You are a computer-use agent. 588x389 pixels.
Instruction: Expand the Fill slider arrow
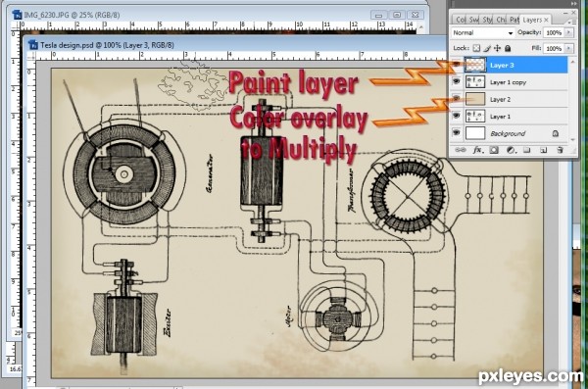click(569, 48)
